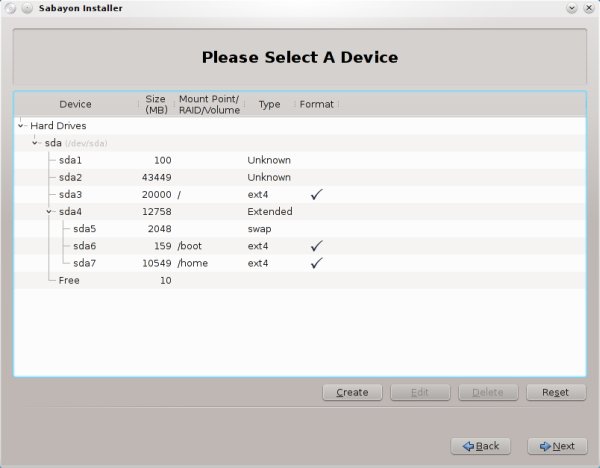Click the 2048 size value of sda5
This screenshot has height=468, width=600.
point(160,228)
